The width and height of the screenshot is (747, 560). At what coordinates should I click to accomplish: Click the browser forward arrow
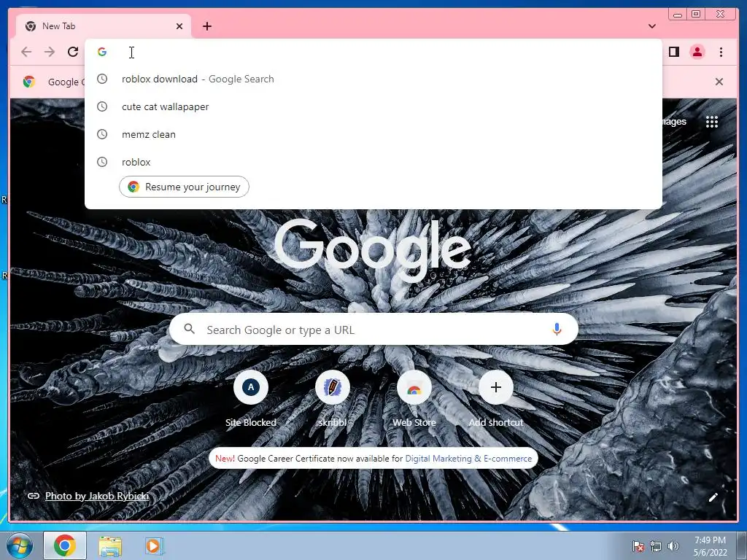tap(50, 52)
